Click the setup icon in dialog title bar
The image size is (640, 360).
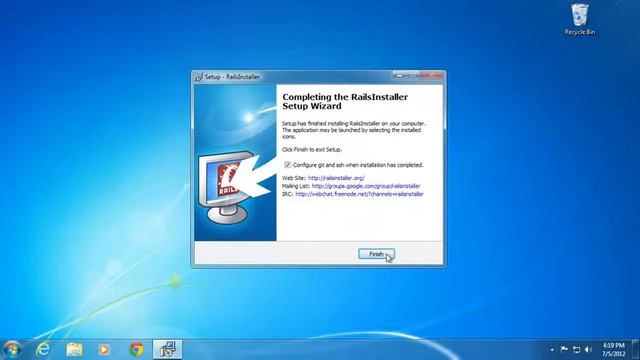[199, 77]
